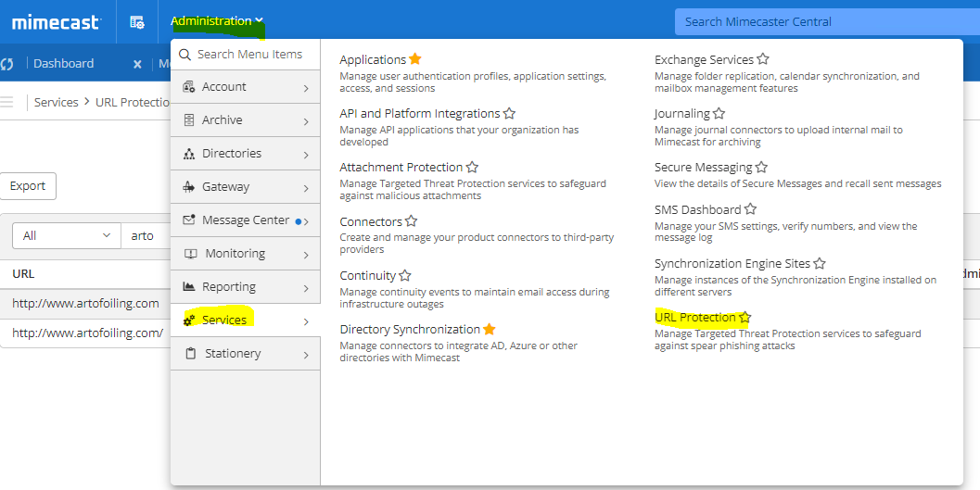The height and width of the screenshot is (490, 980).
Task: Select Monitoring in the admin menu
Action: coord(245,254)
